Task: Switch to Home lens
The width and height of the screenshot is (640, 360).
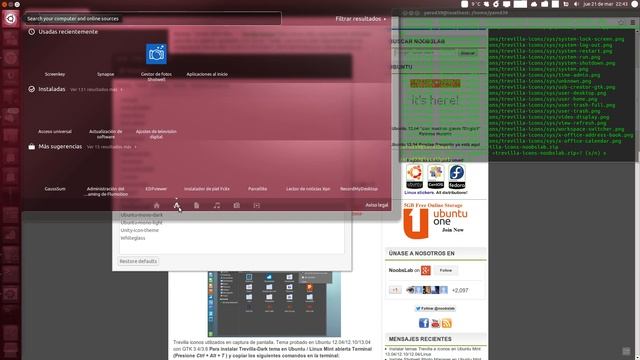Action: click(156, 205)
